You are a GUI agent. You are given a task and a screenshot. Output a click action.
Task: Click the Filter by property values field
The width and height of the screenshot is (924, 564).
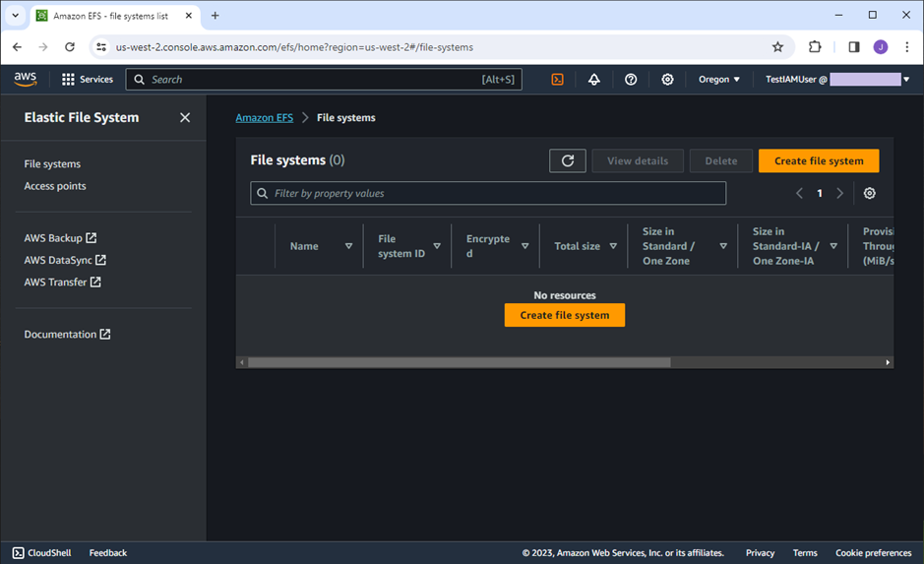[488, 193]
